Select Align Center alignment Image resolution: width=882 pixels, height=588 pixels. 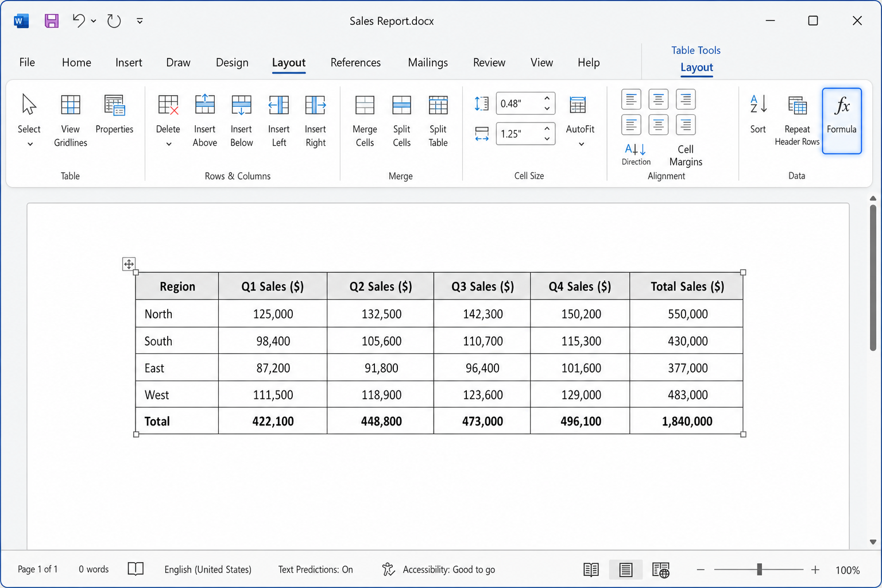tap(658, 125)
